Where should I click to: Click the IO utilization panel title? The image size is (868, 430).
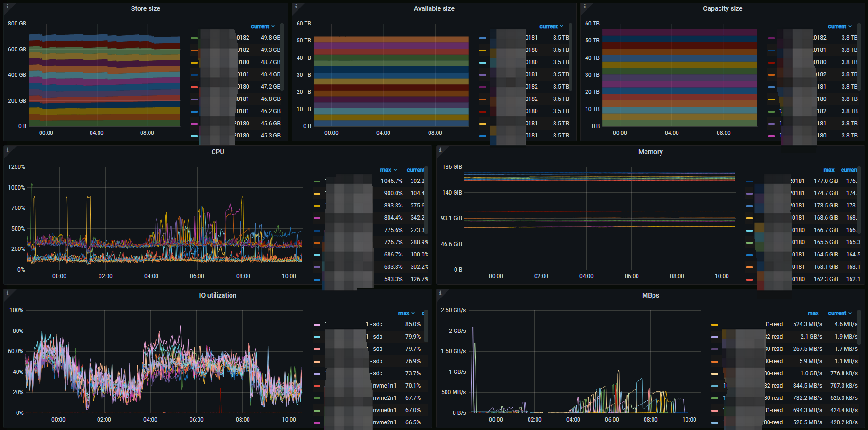pos(217,295)
